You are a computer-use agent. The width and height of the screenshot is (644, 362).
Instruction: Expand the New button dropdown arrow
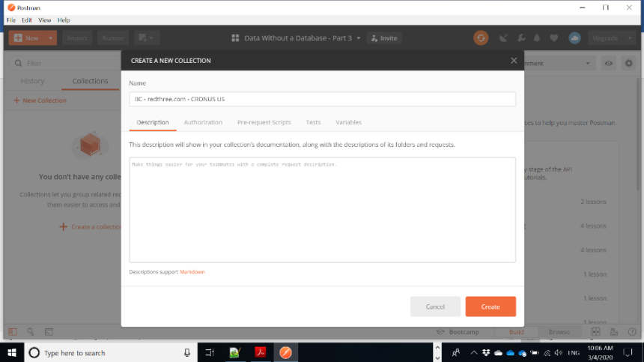click(51, 38)
